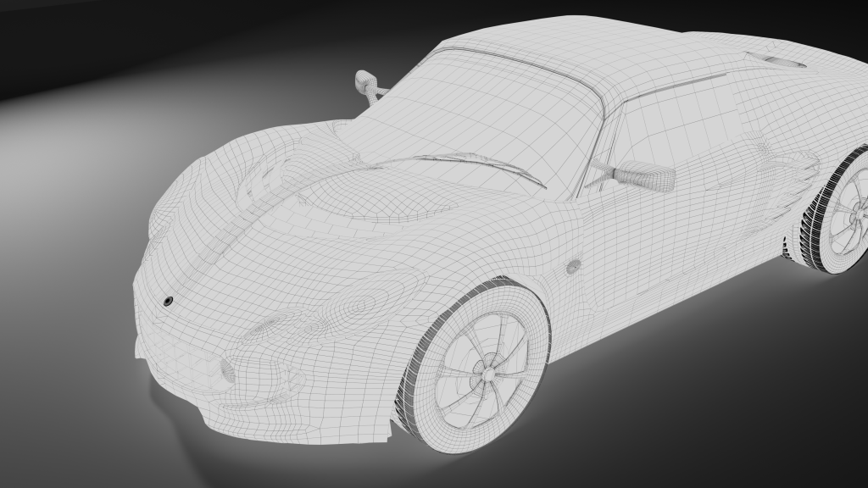Select the round hood badge emblem
This screenshot has height=488, width=868.
[x=168, y=300]
